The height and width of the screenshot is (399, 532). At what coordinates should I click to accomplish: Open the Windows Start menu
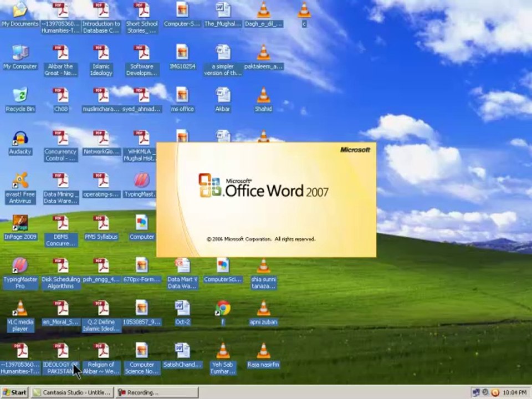14,392
